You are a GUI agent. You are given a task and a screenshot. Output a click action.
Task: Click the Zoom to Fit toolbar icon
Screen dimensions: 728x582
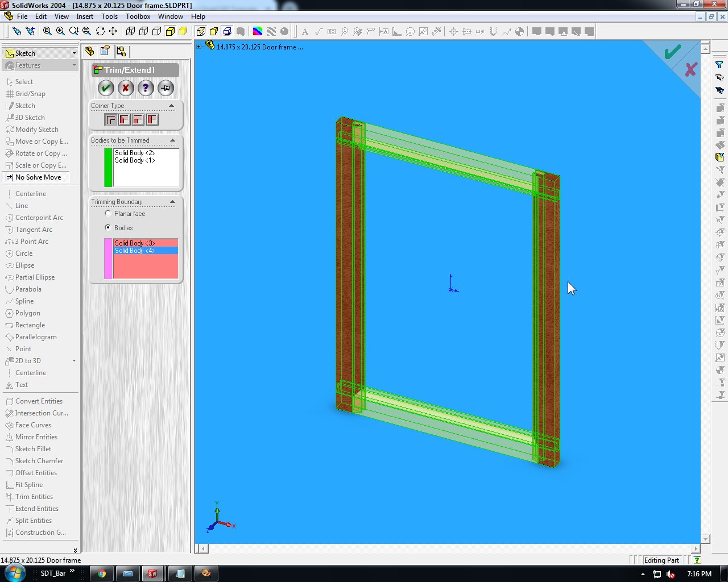tap(47, 31)
